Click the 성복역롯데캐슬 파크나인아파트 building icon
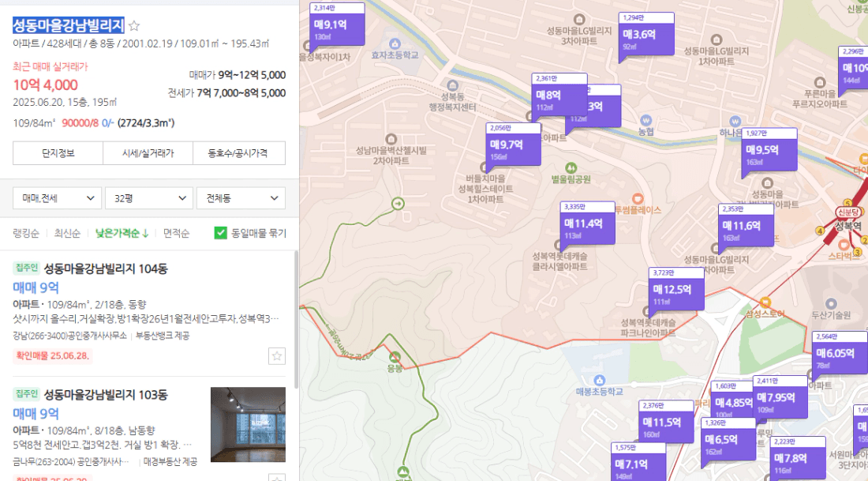The width and height of the screenshot is (868, 481). pyautogui.click(x=646, y=311)
